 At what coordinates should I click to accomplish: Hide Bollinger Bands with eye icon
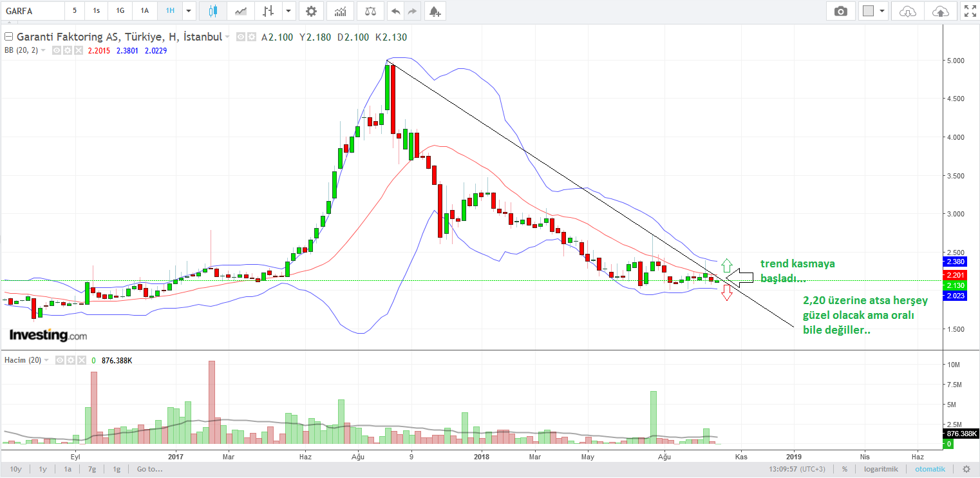57,50
